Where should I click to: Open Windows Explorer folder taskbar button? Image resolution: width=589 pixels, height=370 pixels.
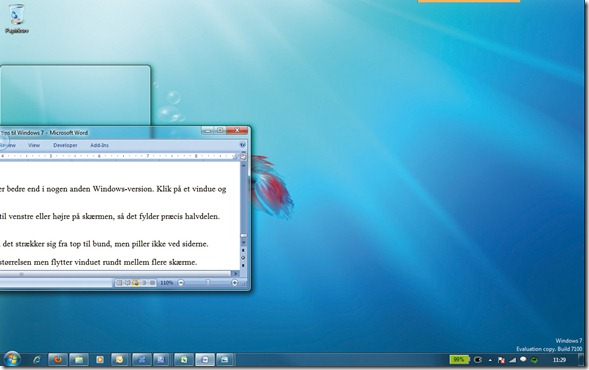click(x=79, y=360)
